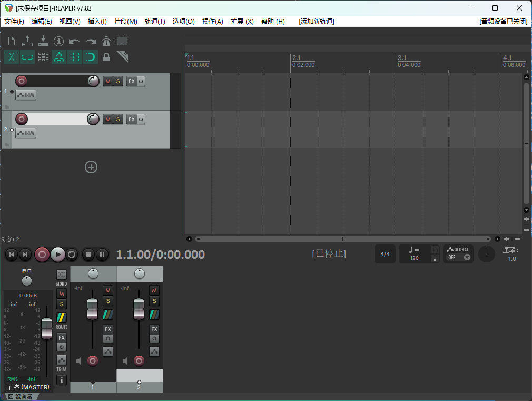The height and width of the screenshot is (401, 532).
Task: Arm mixer track 2 record button
Action: [x=139, y=360]
